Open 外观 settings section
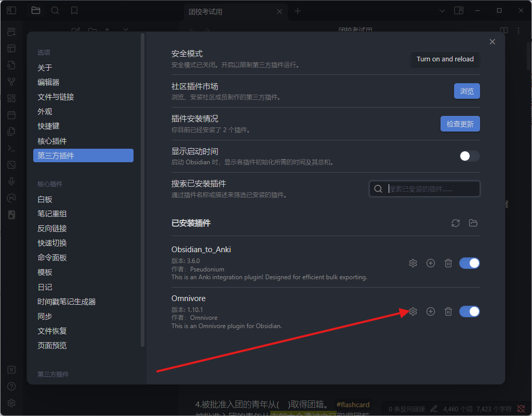This screenshot has width=532, height=416. click(x=84, y=112)
